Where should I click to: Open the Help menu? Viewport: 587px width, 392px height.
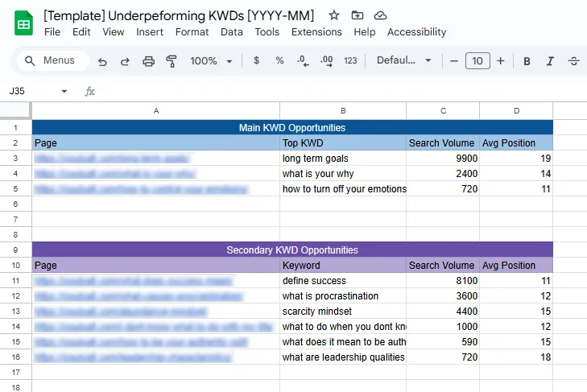[365, 32]
